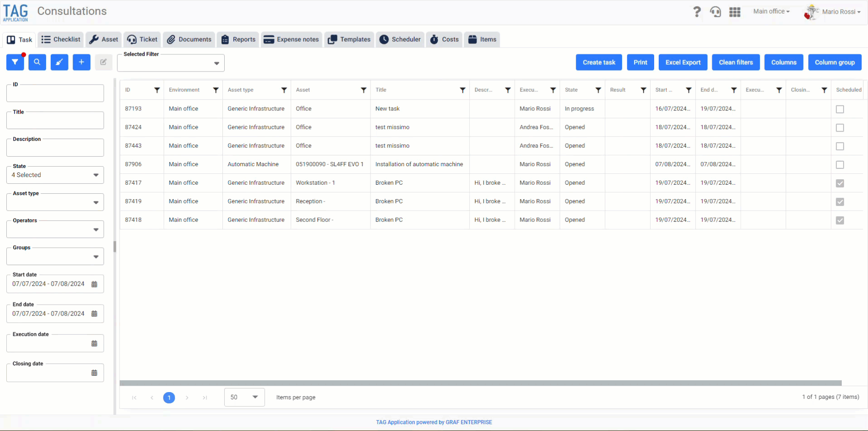Screen dimensions: 868x431
Task: Open the Selected Filter dropdown
Action: coord(171,63)
